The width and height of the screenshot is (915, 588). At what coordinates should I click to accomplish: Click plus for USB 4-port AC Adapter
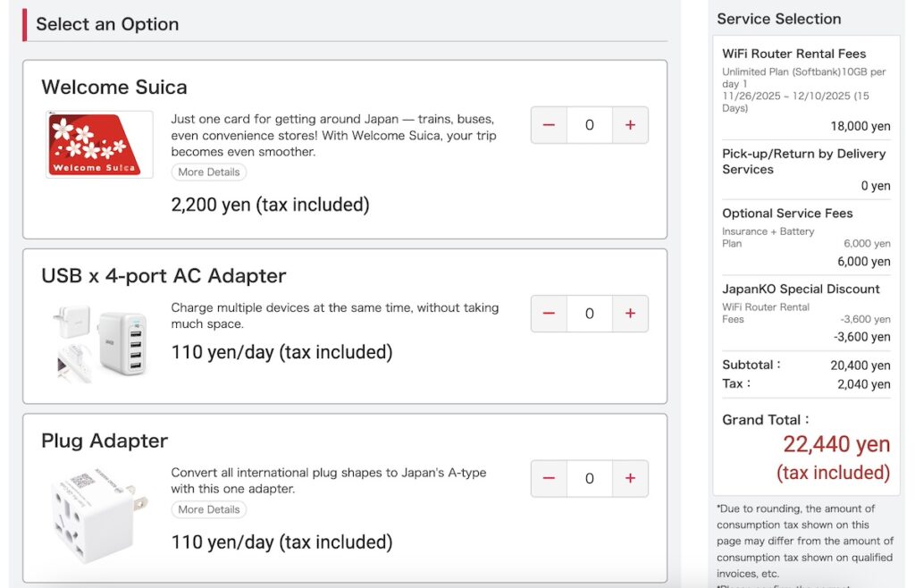630,314
